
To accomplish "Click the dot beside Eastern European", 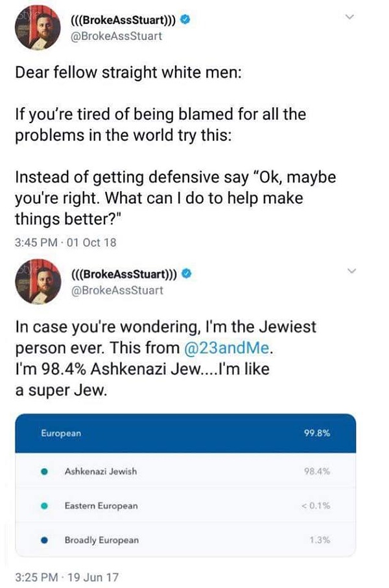I will coord(43,505).
